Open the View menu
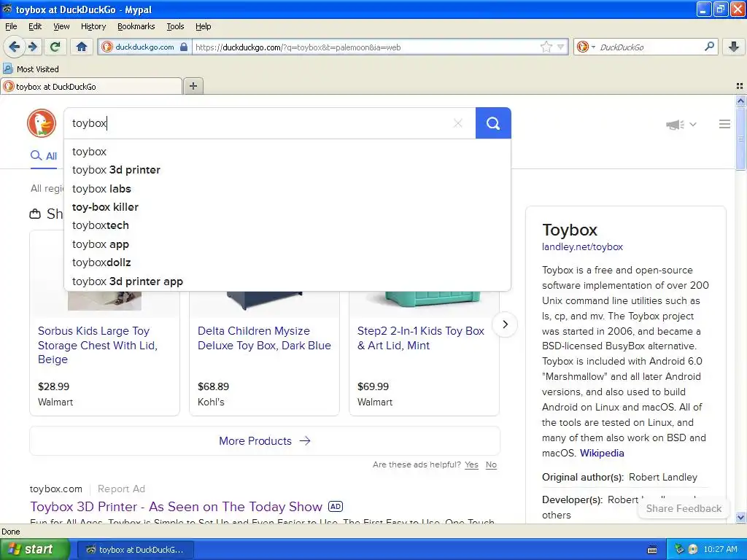Viewport: 747px width, 560px height. pyautogui.click(x=61, y=26)
